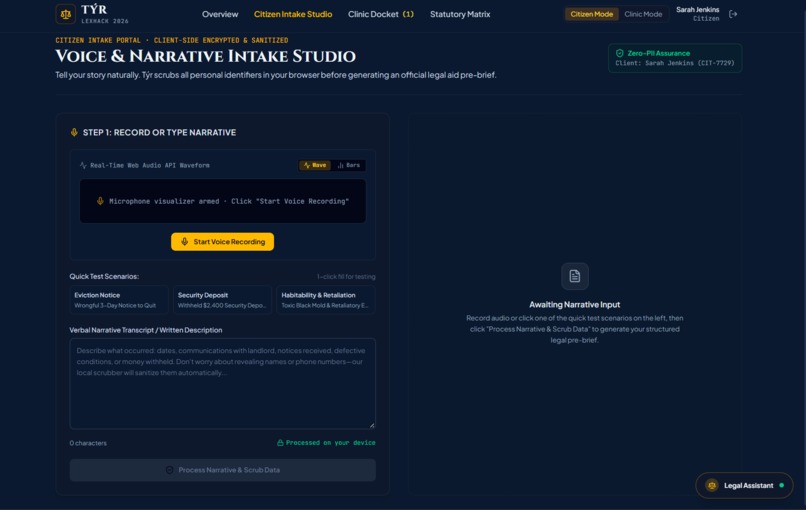Click the 'Voice & Narrative Intake Studio' title

coord(206,56)
